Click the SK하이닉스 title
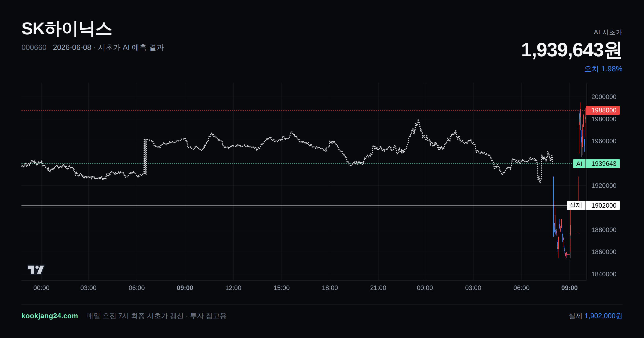 [x=67, y=29]
